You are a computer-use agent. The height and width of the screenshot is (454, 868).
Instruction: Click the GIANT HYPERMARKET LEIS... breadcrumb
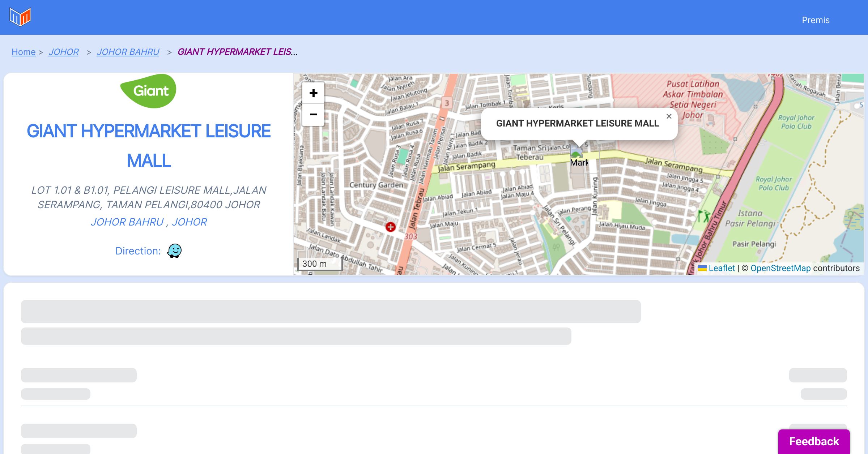(238, 52)
